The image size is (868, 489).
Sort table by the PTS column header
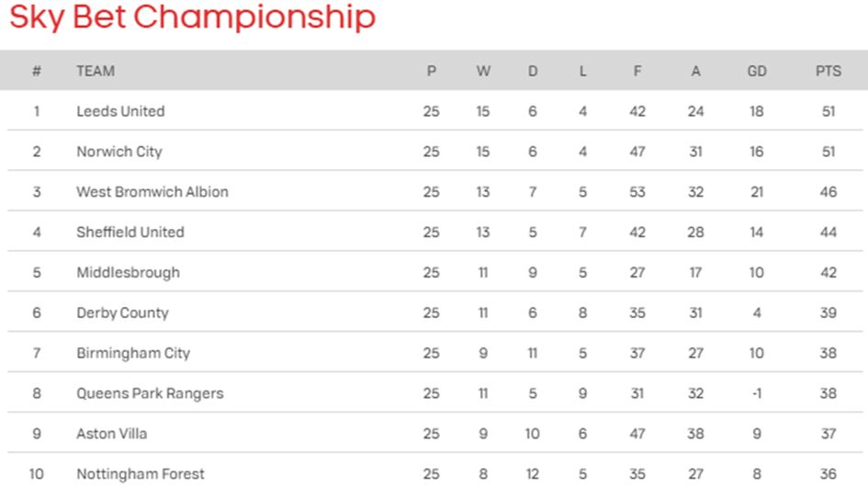click(x=828, y=71)
